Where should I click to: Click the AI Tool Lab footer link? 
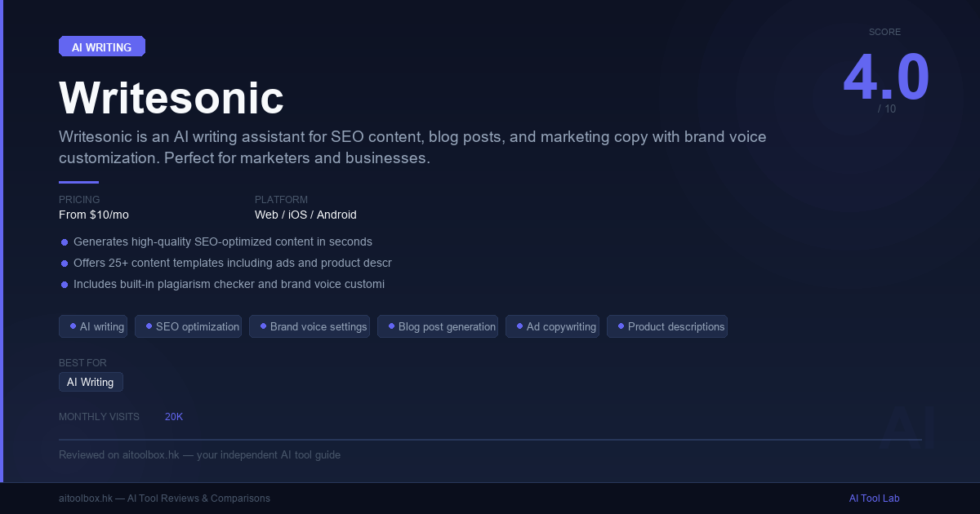click(x=874, y=498)
